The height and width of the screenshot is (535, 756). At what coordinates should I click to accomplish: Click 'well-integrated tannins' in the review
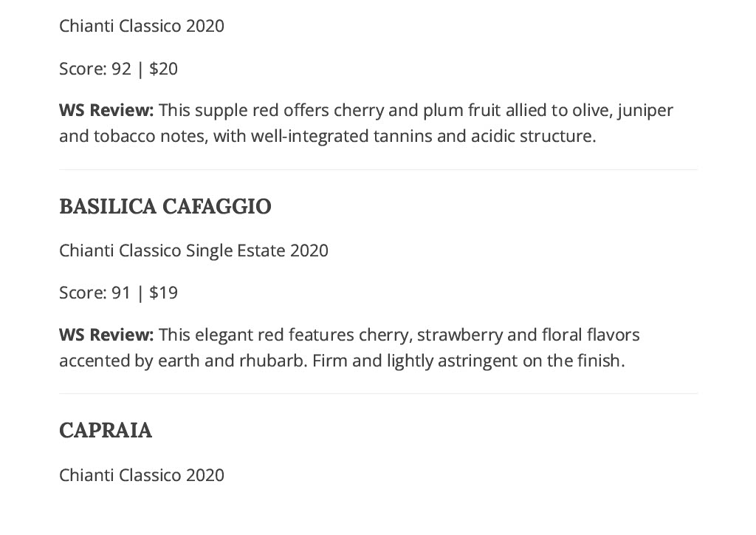342,137
